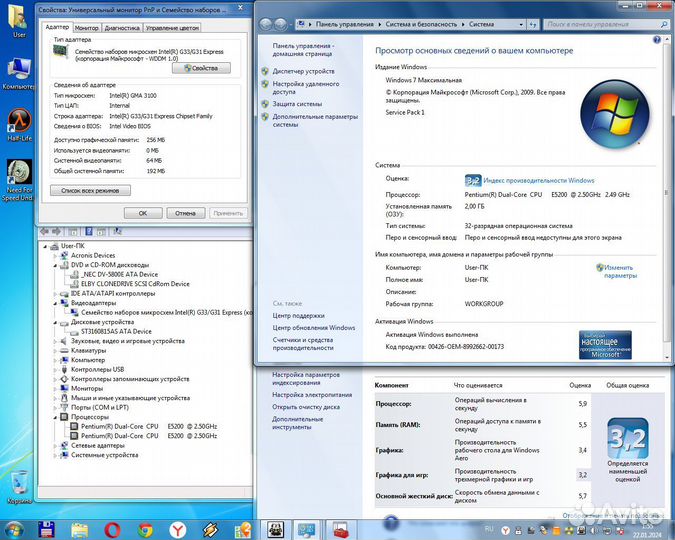Collapse the DVD и CD-ROM дисководы node
Screen dimensions: 675x540
(x=57, y=264)
